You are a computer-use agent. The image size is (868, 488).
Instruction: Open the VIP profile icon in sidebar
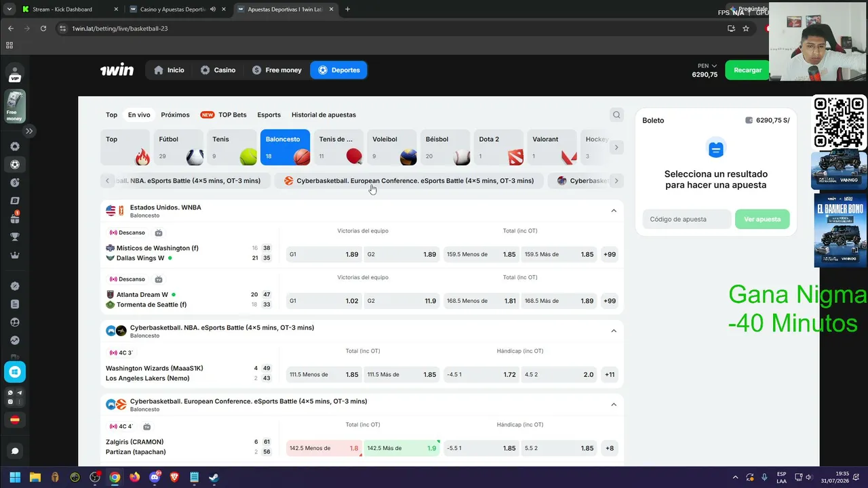pyautogui.click(x=15, y=73)
